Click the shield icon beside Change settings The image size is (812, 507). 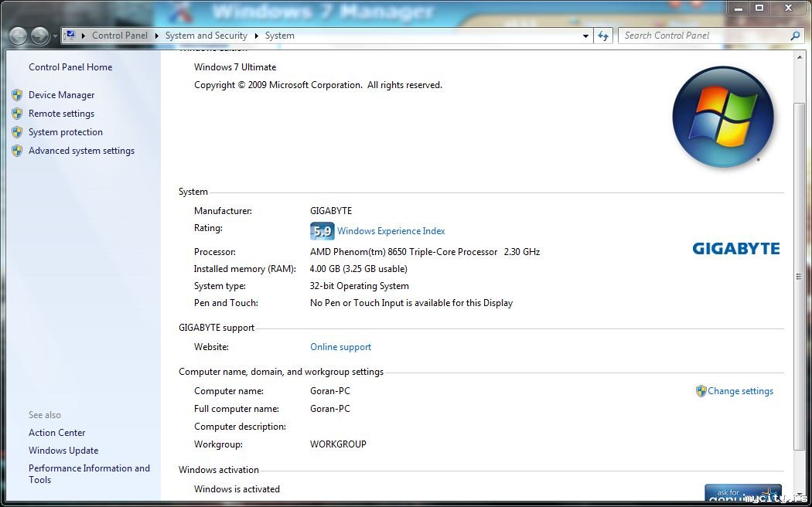click(x=701, y=391)
